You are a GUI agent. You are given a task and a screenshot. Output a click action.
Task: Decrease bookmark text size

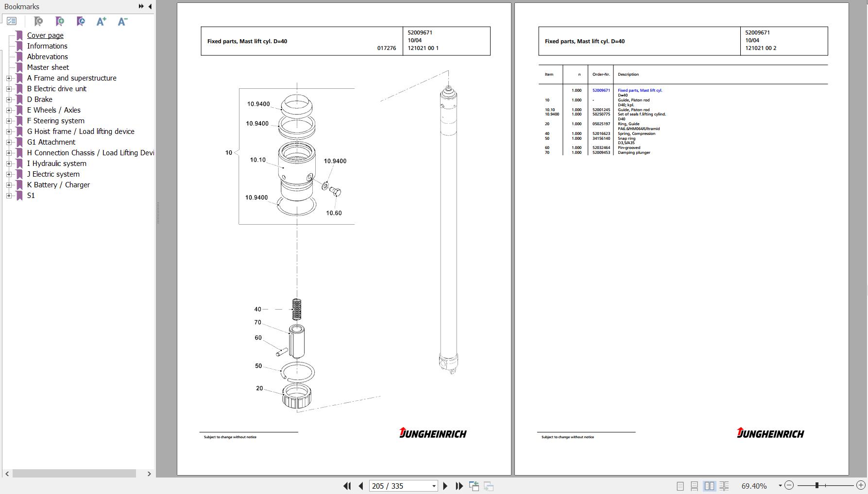[122, 21]
